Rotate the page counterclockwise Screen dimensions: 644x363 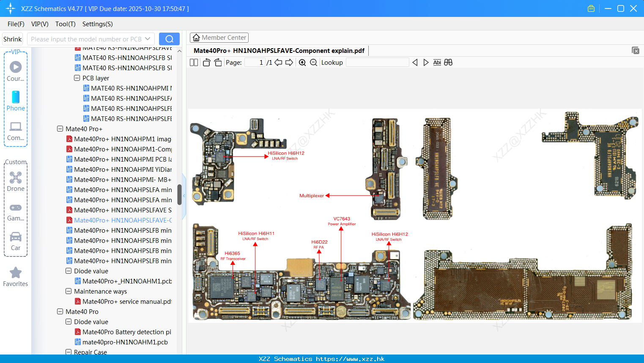click(206, 63)
